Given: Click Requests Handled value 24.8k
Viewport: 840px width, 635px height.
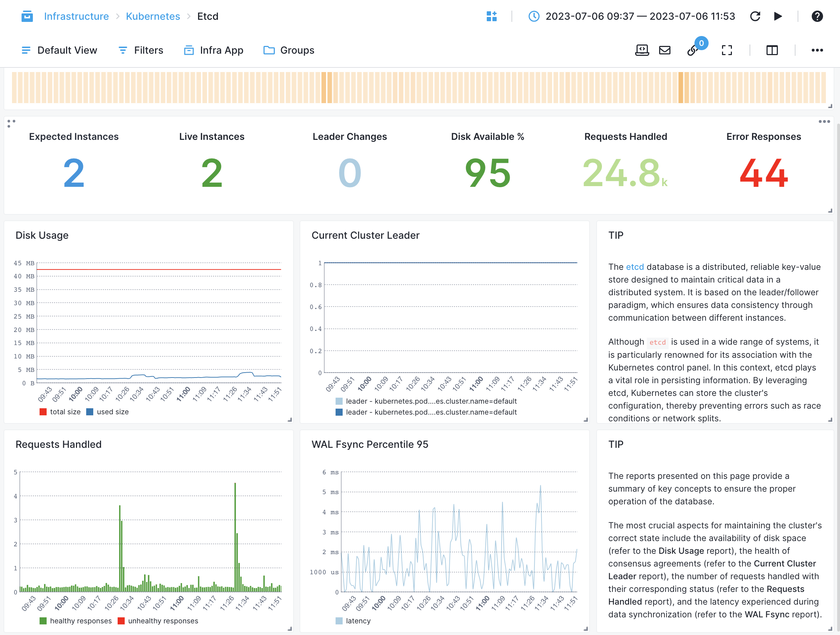Looking at the screenshot, I should 625,173.
